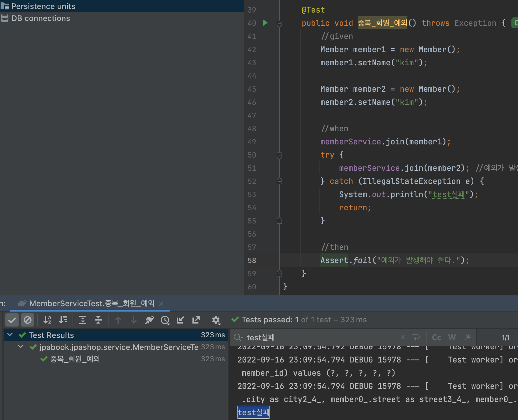Screen dimensions: 518x420
Task: Open test runner settings gear
Action: tap(216, 320)
